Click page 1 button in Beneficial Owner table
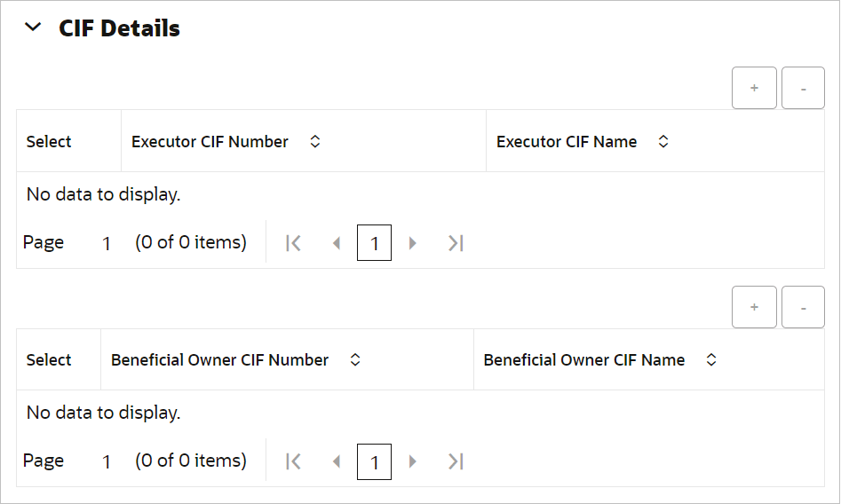Image resolution: width=841 pixels, height=504 pixels. click(374, 461)
